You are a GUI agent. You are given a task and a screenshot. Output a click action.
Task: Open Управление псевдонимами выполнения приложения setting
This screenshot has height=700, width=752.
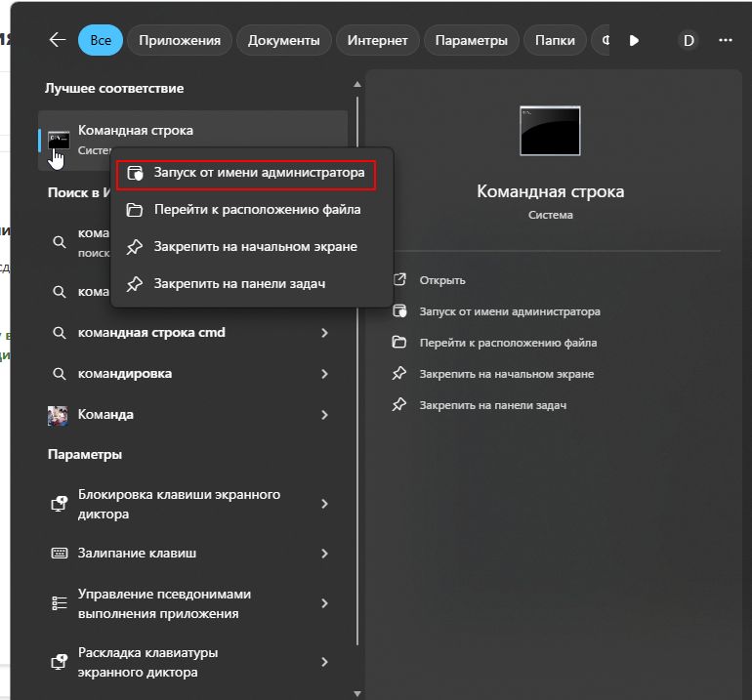[x=190, y=603]
